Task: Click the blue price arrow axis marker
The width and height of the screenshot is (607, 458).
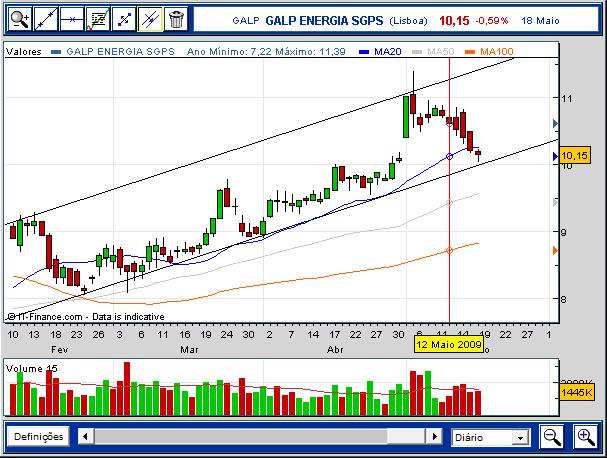Action: [x=555, y=156]
